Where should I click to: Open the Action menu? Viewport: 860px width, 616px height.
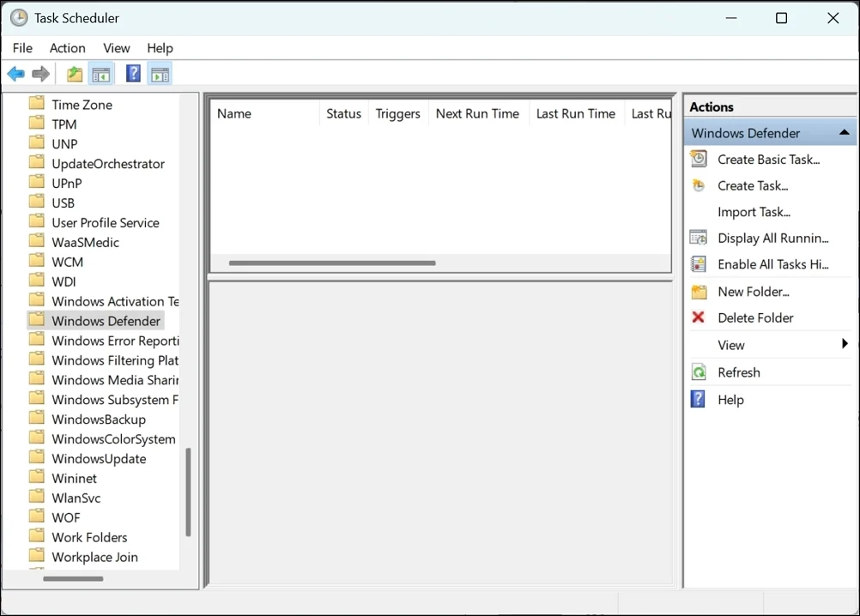coord(68,48)
